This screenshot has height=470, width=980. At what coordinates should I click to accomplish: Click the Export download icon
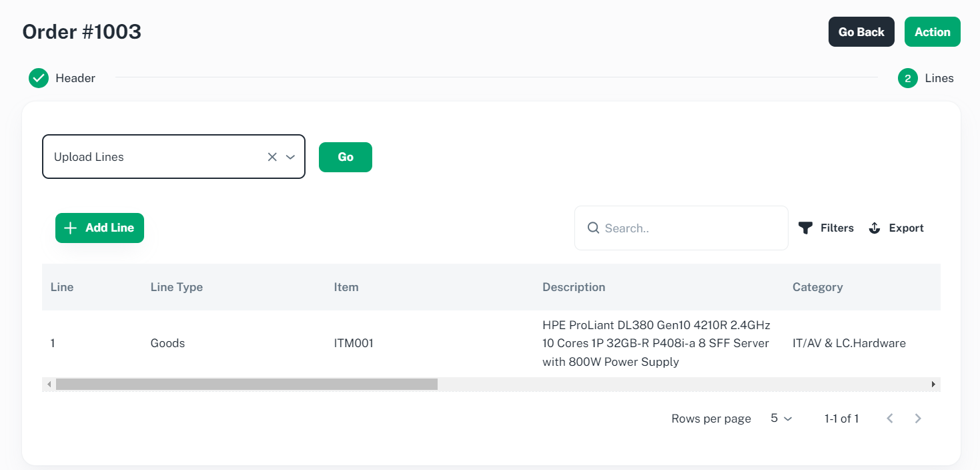875,228
